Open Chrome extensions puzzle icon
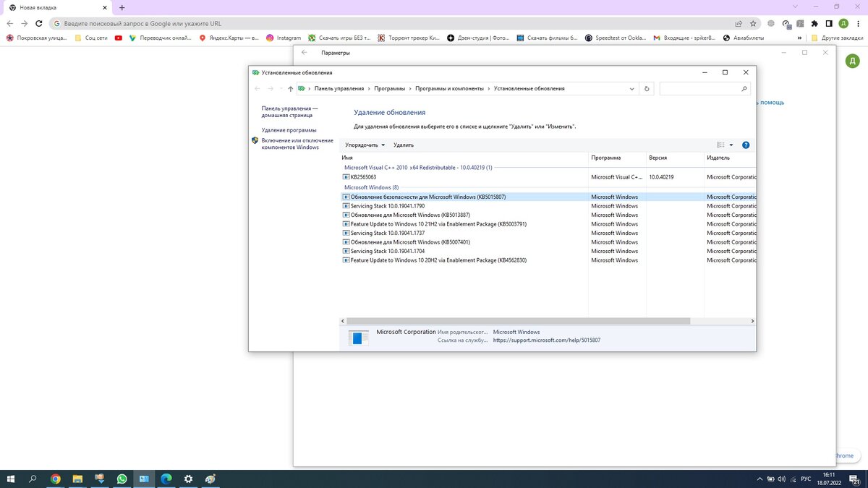This screenshot has width=868, height=488. (814, 23)
